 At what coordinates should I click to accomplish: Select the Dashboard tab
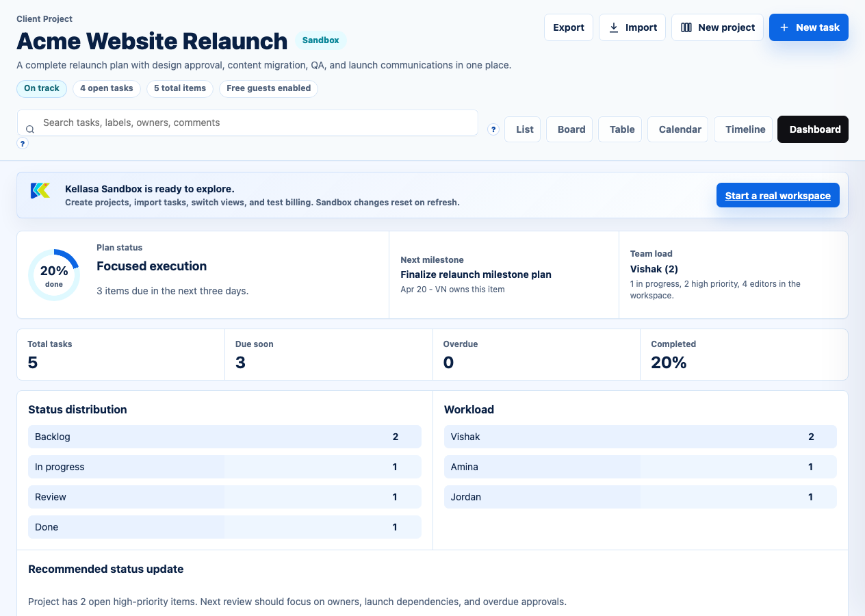point(814,129)
